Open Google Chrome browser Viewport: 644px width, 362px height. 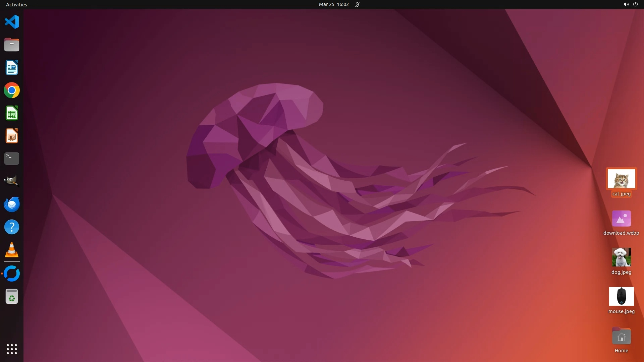(12, 90)
